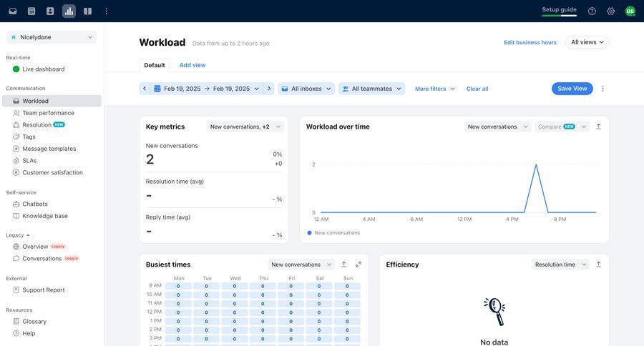The height and width of the screenshot is (346, 644).
Task: Export the Workload over time chart
Action: coord(598,127)
